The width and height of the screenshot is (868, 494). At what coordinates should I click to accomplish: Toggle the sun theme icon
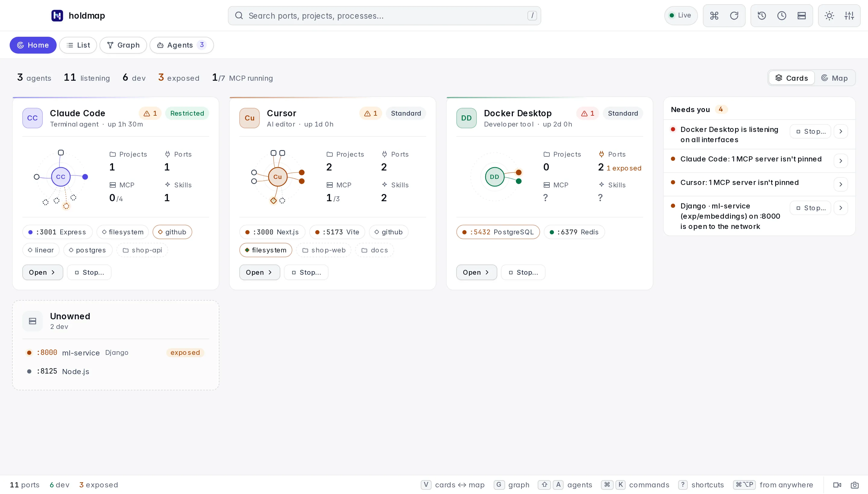829,16
